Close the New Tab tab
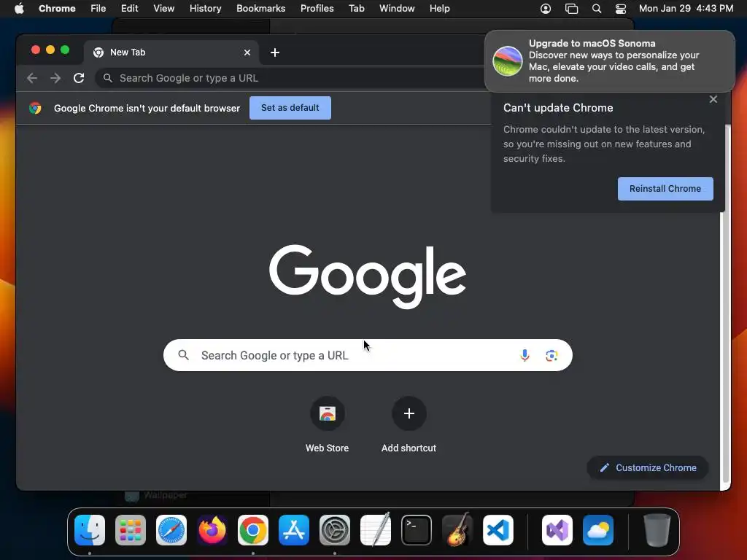 pyautogui.click(x=247, y=52)
